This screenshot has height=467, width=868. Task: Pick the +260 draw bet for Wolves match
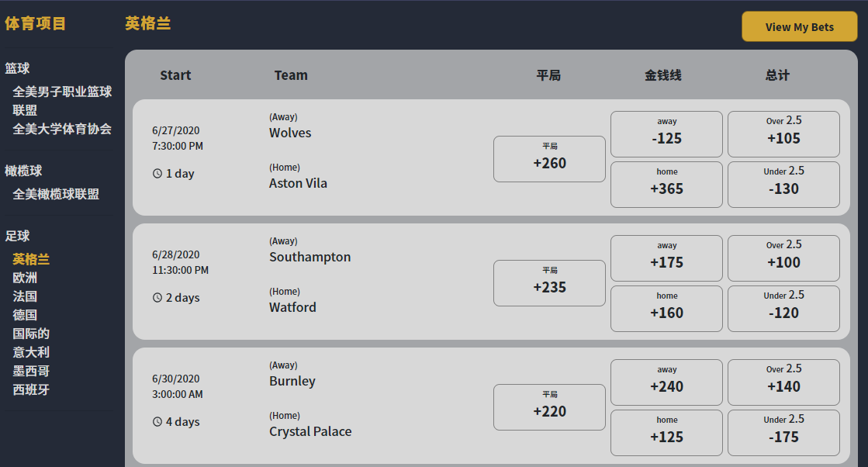tap(549, 159)
